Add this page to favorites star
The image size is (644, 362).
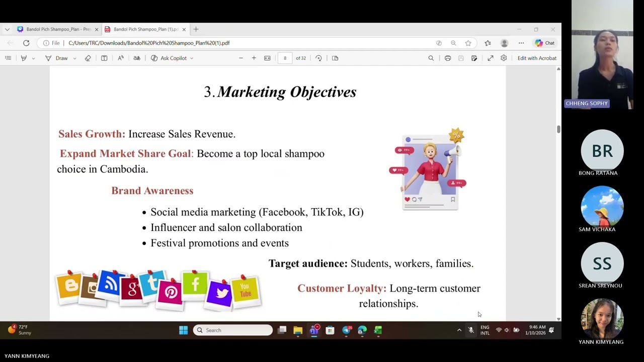468,43
